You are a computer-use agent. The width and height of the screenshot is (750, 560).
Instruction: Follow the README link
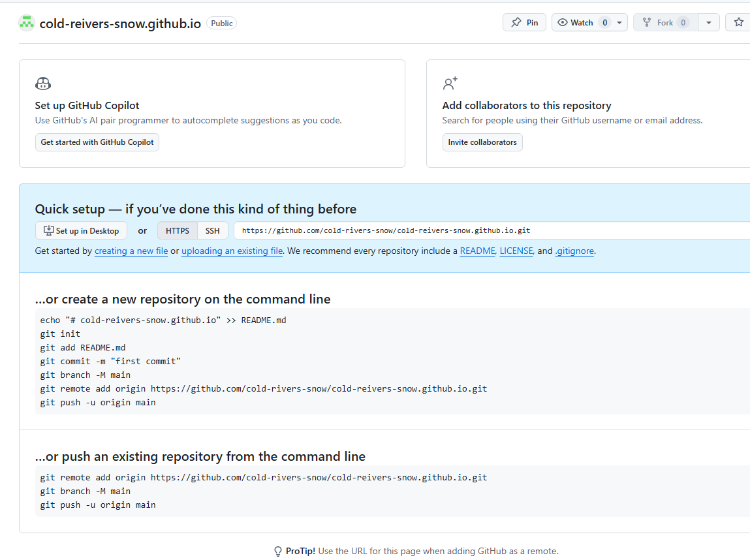477,251
